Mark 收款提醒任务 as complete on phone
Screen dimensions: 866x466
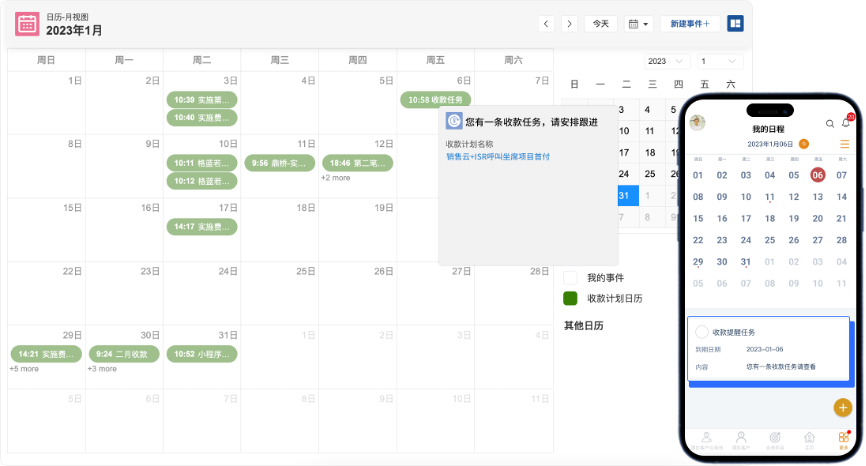701,331
